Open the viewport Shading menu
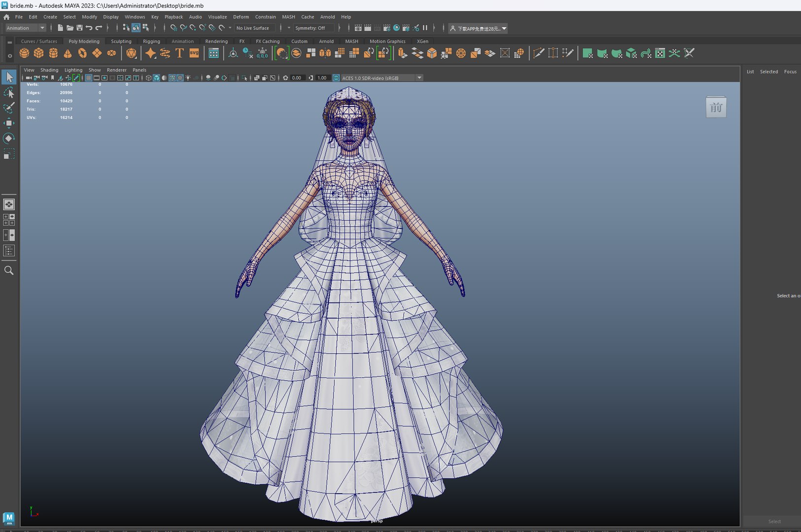The image size is (801, 532). point(49,70)
